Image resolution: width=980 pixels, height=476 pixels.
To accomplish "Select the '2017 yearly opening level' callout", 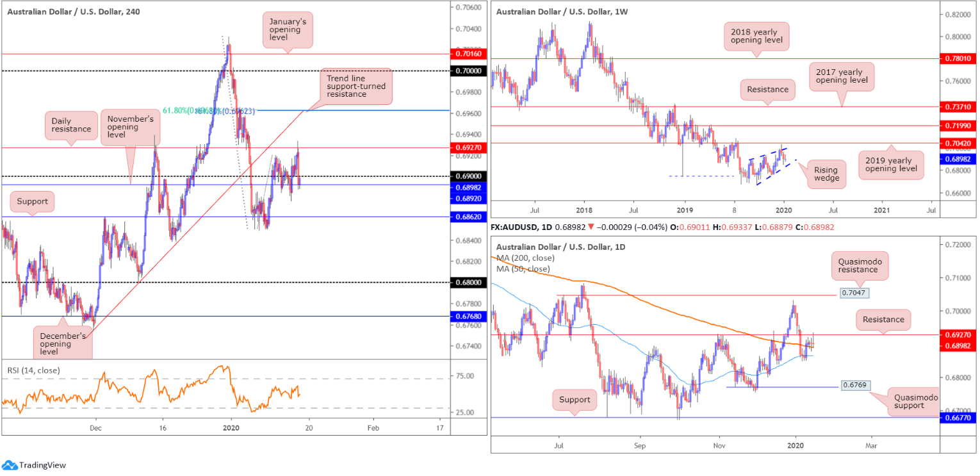I will [x=842, y=76].
